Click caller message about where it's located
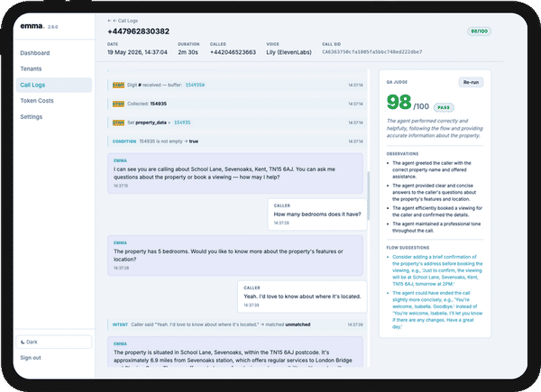The image size is (541, 392). (x=302, y=296)
